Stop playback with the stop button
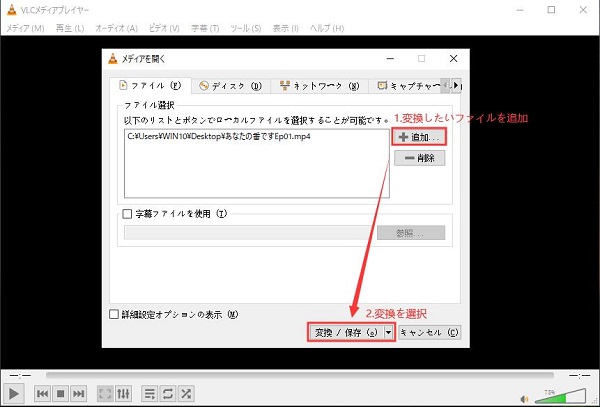 pos(60,393)
